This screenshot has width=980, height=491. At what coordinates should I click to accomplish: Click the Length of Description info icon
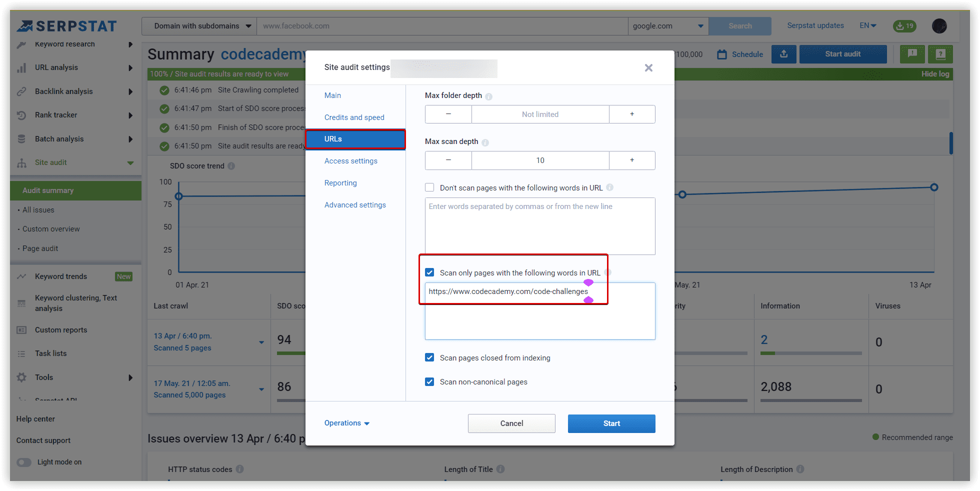click(800, 469)
